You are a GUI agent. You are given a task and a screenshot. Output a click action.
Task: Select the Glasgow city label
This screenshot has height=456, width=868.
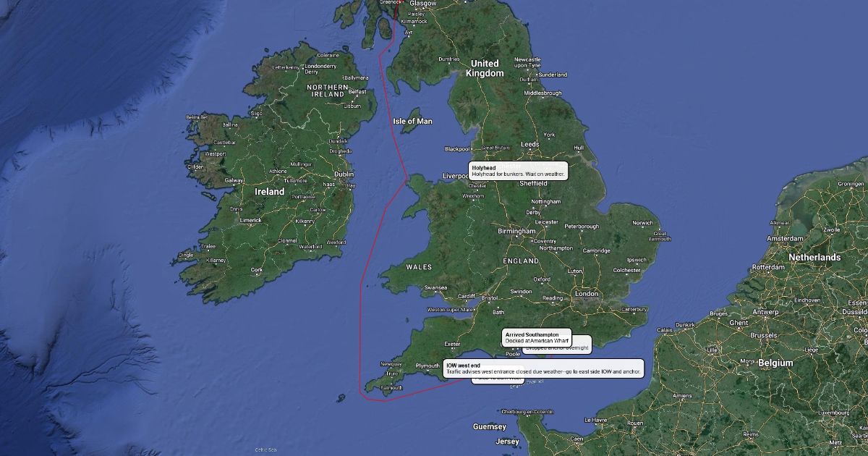point(423,4)
